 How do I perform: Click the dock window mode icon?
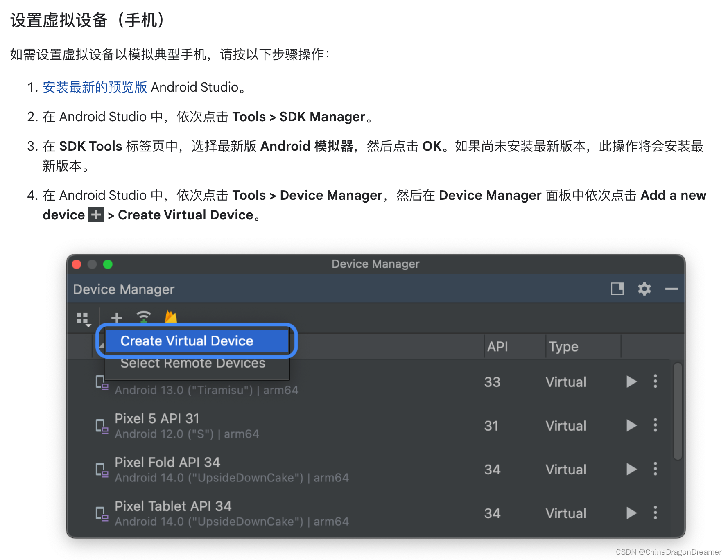coord(617,289)
